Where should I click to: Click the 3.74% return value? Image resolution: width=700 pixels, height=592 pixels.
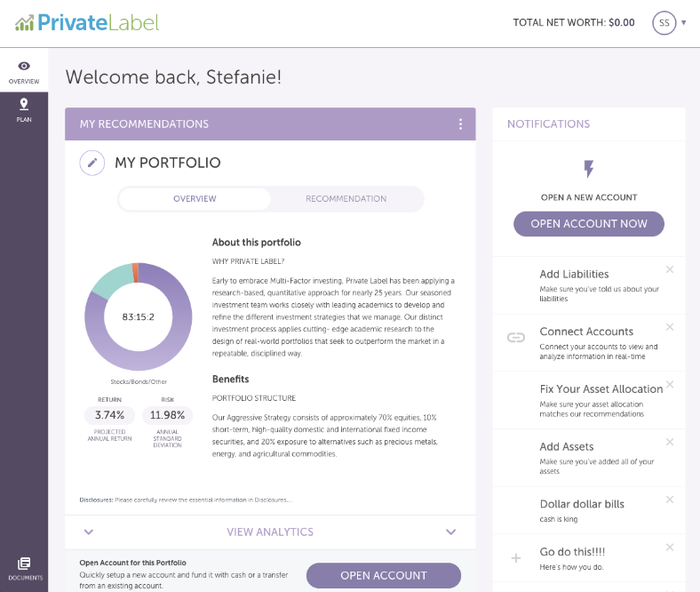click(x=110, y=415)
